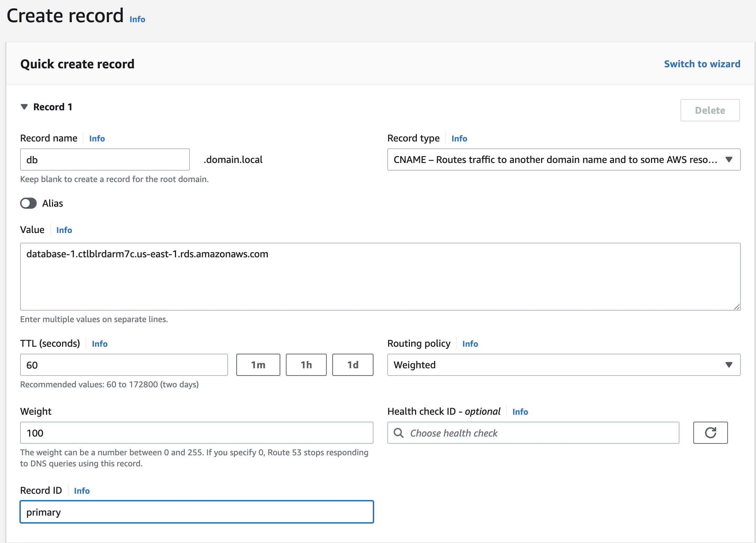
Task: Toggle the Alias switch on
Action: pos(28,203)
